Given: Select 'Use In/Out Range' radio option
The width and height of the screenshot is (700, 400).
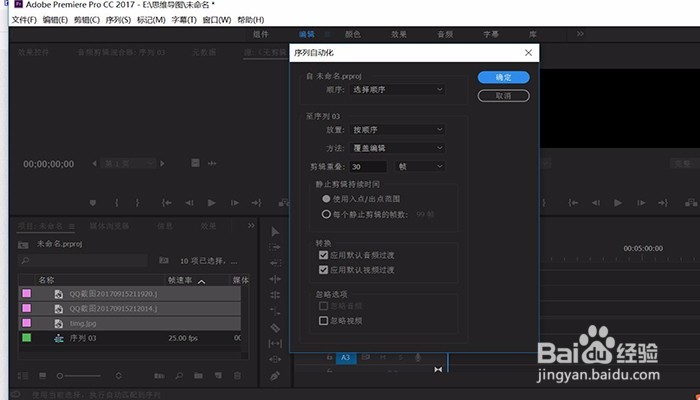Looking at the screenshot, I should [x=326, y=199].
